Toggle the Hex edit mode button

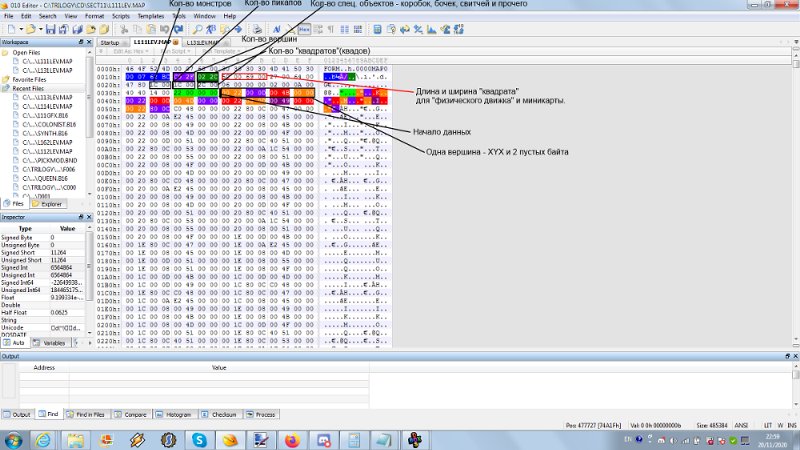pyautogui.click(x=304, y=30)
